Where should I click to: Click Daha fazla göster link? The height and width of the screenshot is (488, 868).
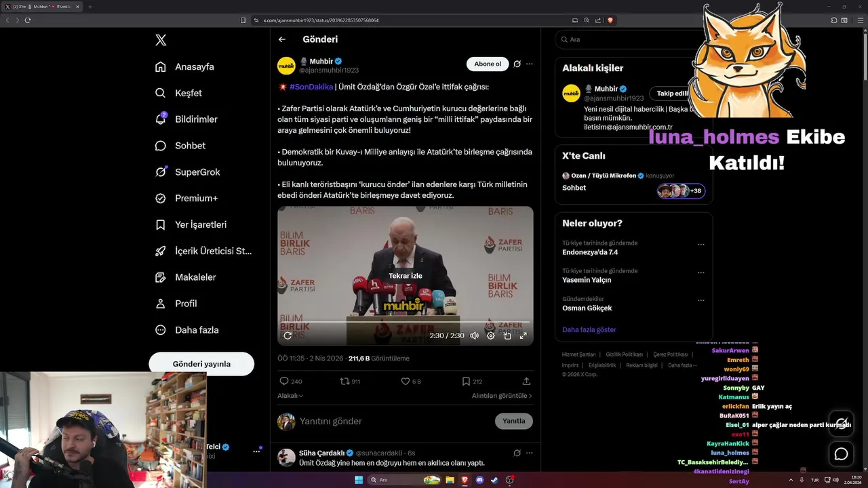point(589,330)
